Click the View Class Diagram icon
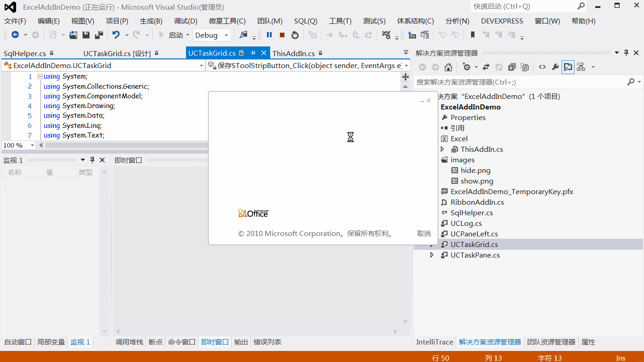The image size is (644, 362). pos(581,67)
